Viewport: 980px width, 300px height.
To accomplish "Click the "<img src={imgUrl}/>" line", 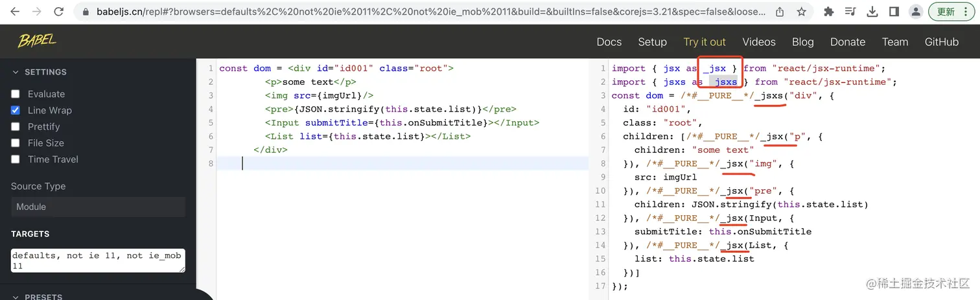I will pos(319,95).
